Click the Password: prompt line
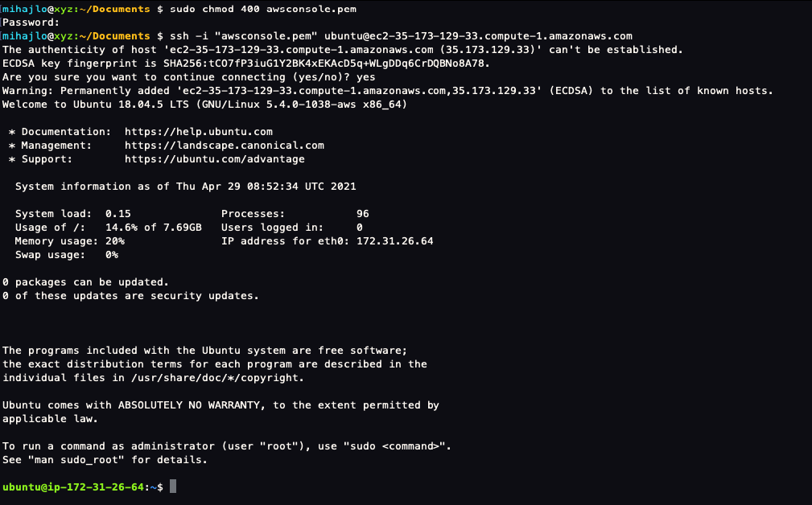Image resolution: width=812 pixels, height=505 pixels. tap(31, 23)
